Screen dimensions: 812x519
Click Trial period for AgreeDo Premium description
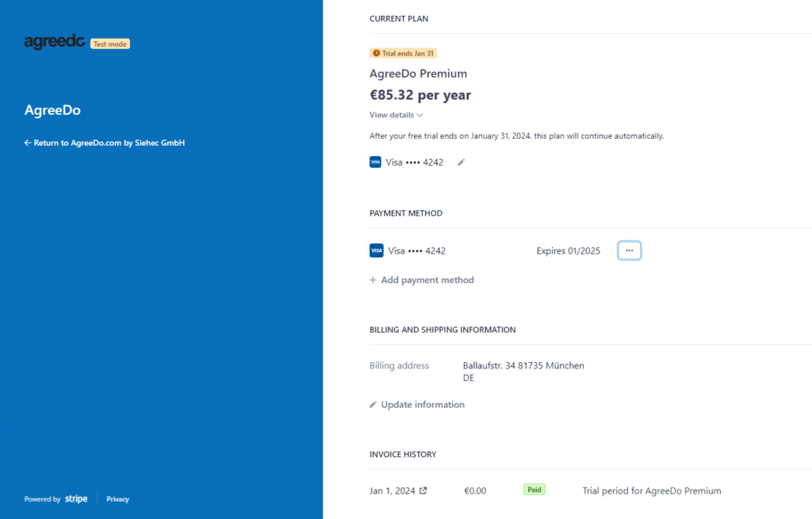point(652,490)
